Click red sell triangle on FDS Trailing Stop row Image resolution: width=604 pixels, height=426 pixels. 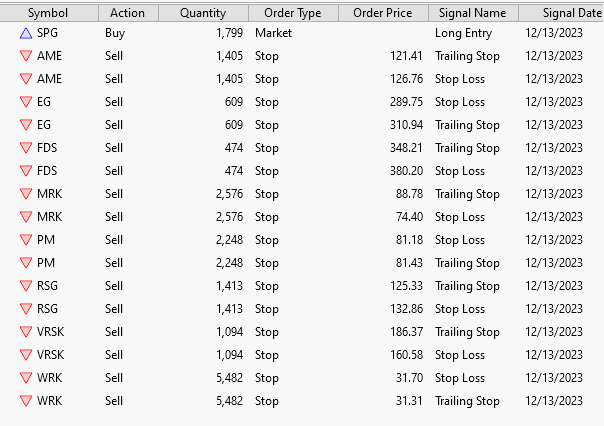pyautogui.click(x=25, y=148)
